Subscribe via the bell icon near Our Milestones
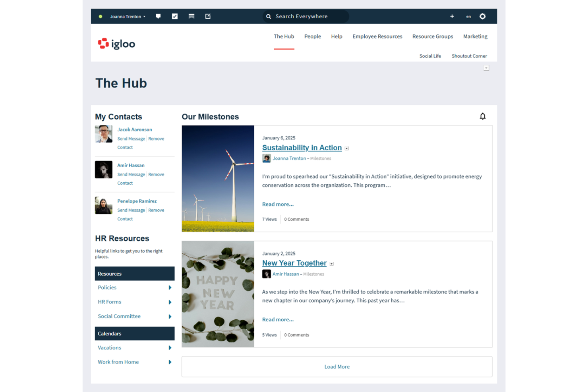Image resolution: width=588 pixels, height=392 pixels. click(x=483, y=116)
